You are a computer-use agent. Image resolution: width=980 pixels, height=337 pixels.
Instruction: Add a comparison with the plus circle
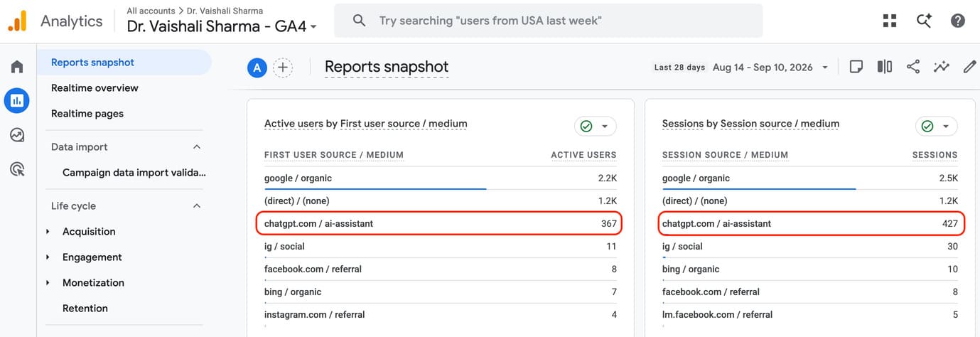[283, 68]
